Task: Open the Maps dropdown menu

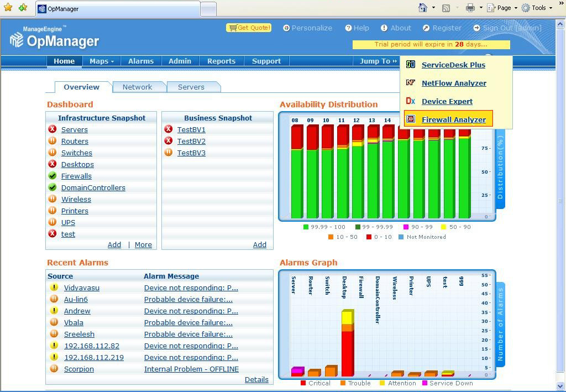Action: coord(102,61)
